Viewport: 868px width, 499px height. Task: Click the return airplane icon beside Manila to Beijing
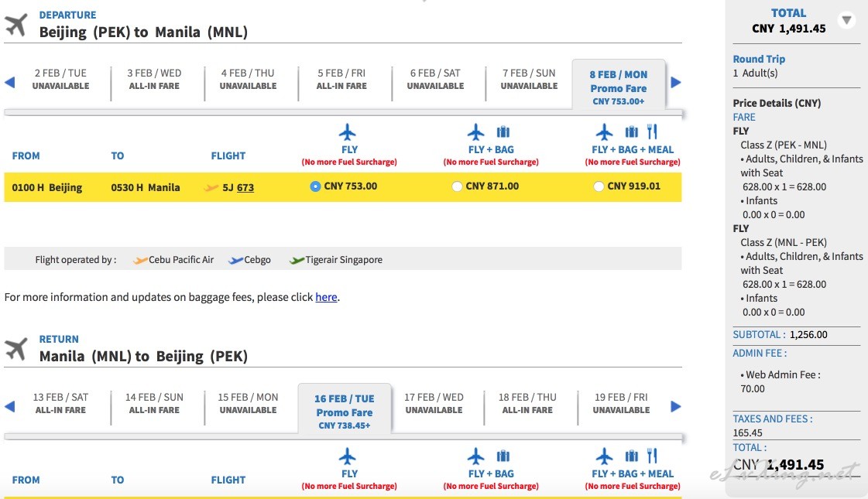(x=16, y=349)
